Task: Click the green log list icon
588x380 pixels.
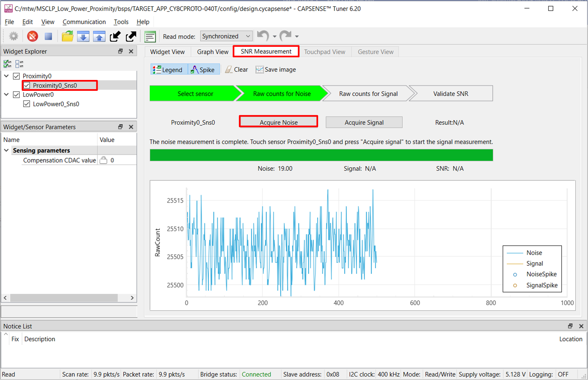Action: click(x=150, y=37)
